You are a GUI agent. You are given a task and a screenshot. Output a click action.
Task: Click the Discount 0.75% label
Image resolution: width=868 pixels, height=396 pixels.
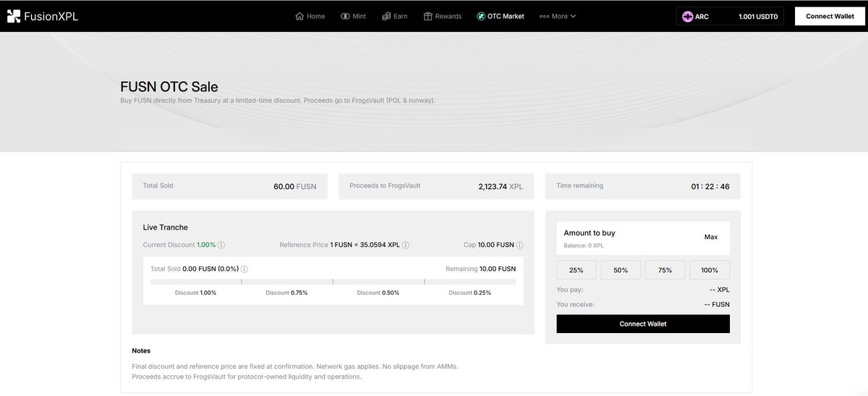pyautogui.click(x=286, y=292)
